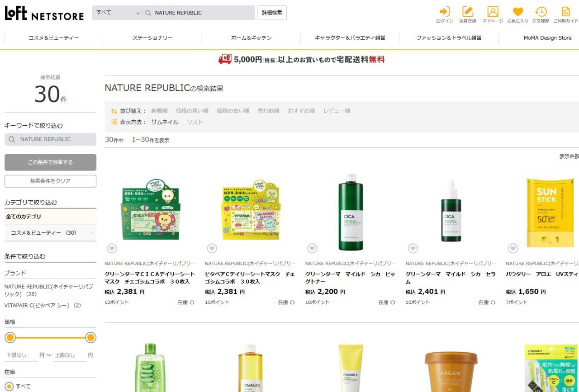The width and height of the screenshot is (579, 392).
Task: Sort by 売れ筋順
Action: 268,111
